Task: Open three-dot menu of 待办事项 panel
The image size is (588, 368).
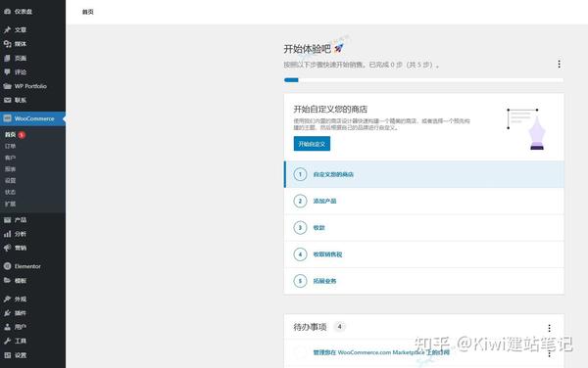Action: [x=549, y=328]
